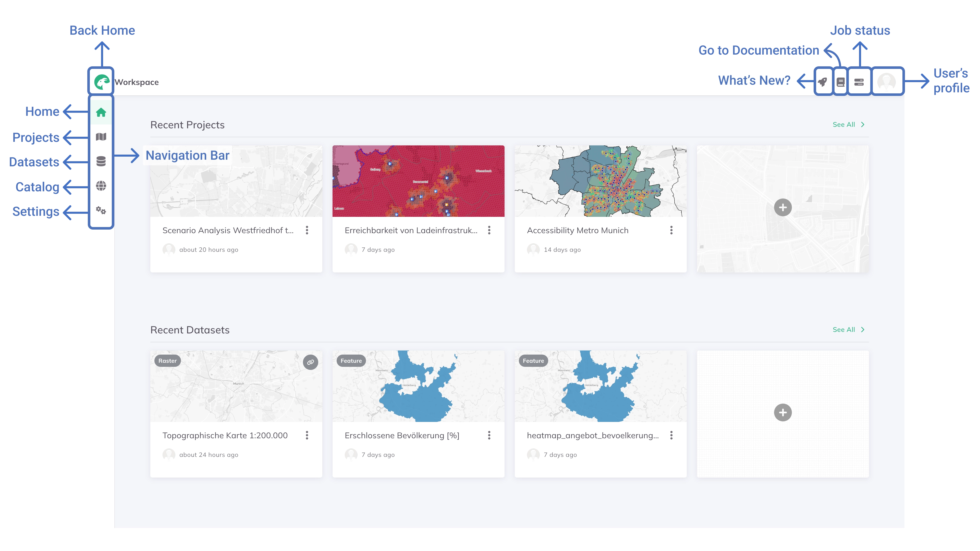980x551 pixels.
Task: Click the plus button to add a new dataset
Action: tap(783, 412)
